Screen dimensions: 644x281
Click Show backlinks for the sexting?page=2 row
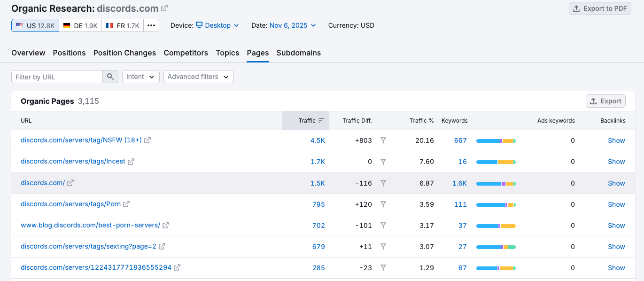(616, 247)
